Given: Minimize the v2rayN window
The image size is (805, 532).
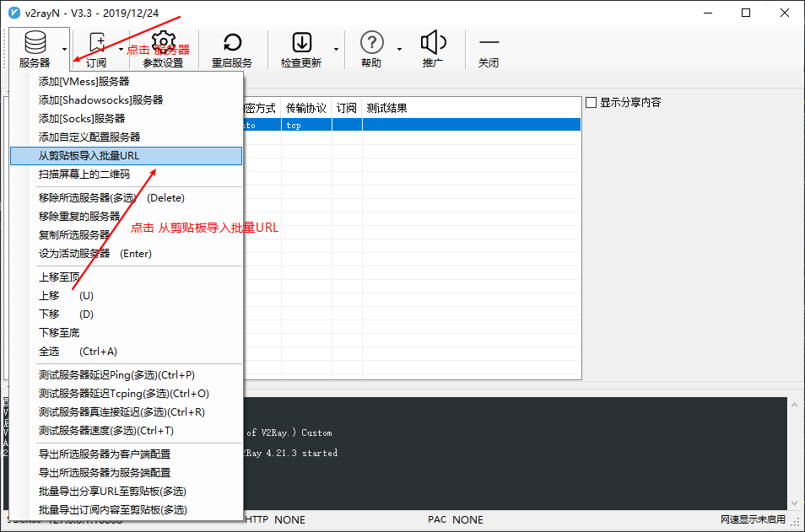Looking at the screenshot, I should pos(708,13).
